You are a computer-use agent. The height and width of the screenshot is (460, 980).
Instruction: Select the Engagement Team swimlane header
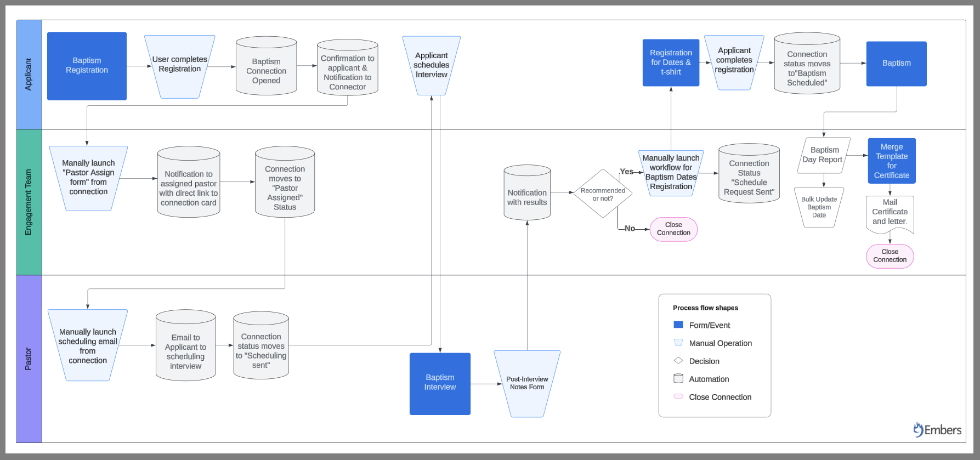click(29, 202)
